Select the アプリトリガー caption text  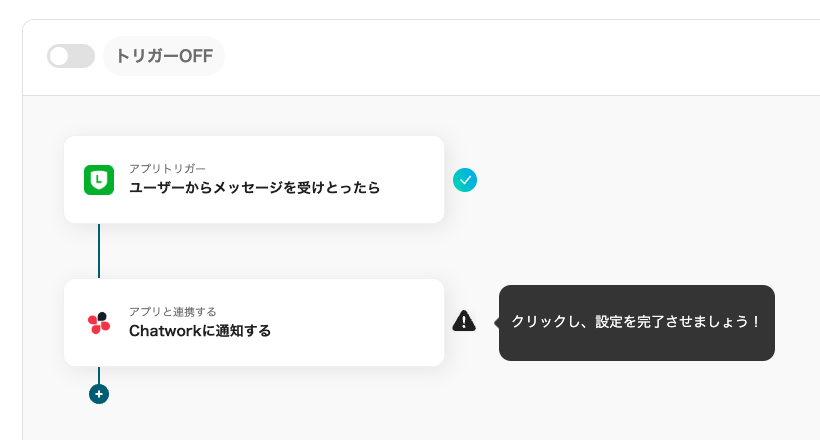[167, 168]
